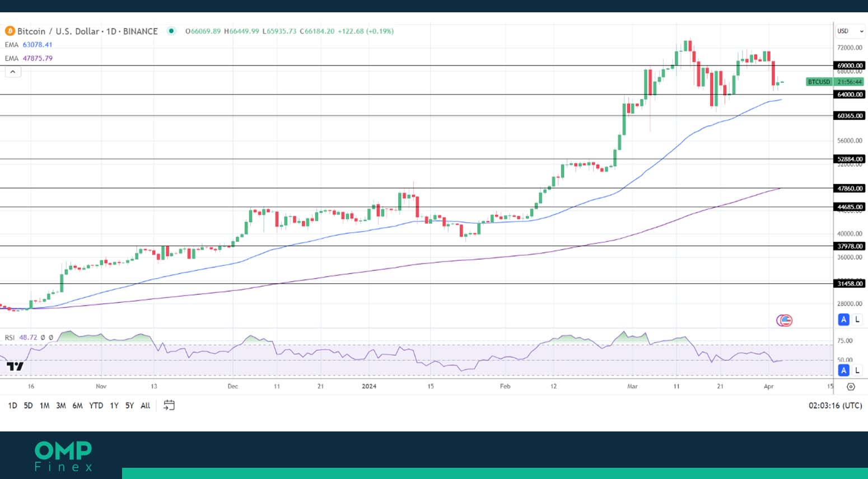Click the OMP Finex logo
Image resolution: width=868 pixels, height=479 pixels.
63,457
